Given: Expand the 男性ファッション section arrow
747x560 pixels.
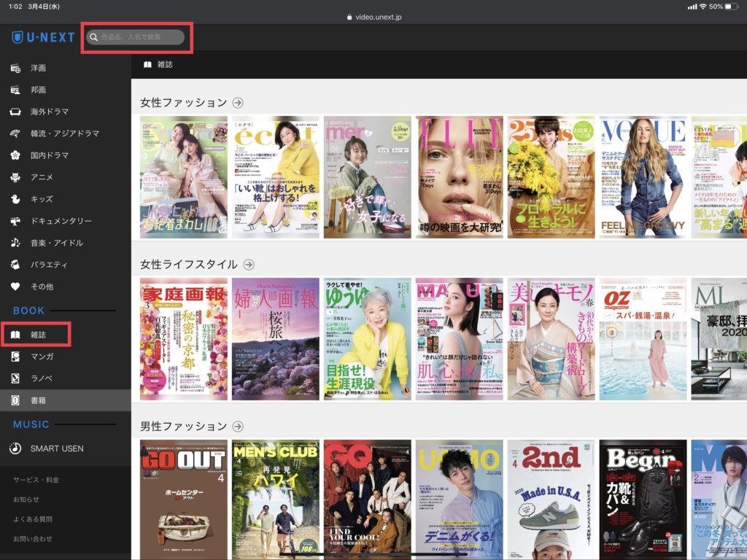Looking at the screenshot, I should coord(238,427).
